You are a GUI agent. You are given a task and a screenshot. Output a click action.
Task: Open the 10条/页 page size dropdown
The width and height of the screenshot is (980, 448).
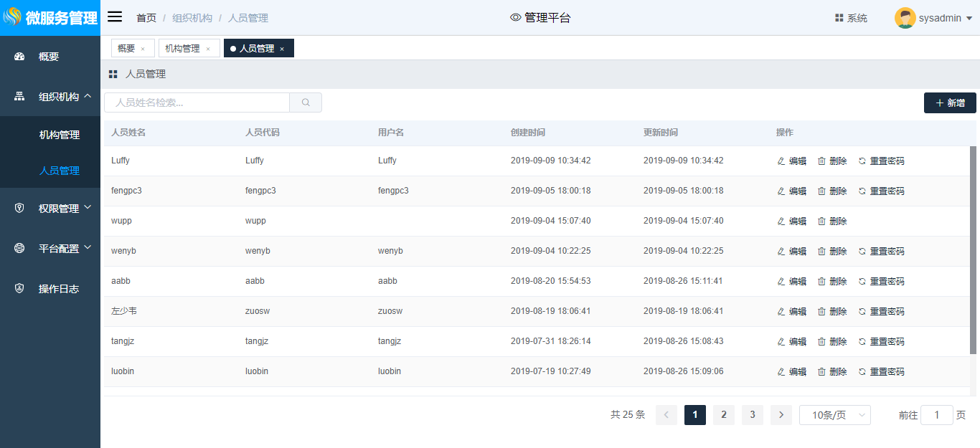tap(834, 415)
